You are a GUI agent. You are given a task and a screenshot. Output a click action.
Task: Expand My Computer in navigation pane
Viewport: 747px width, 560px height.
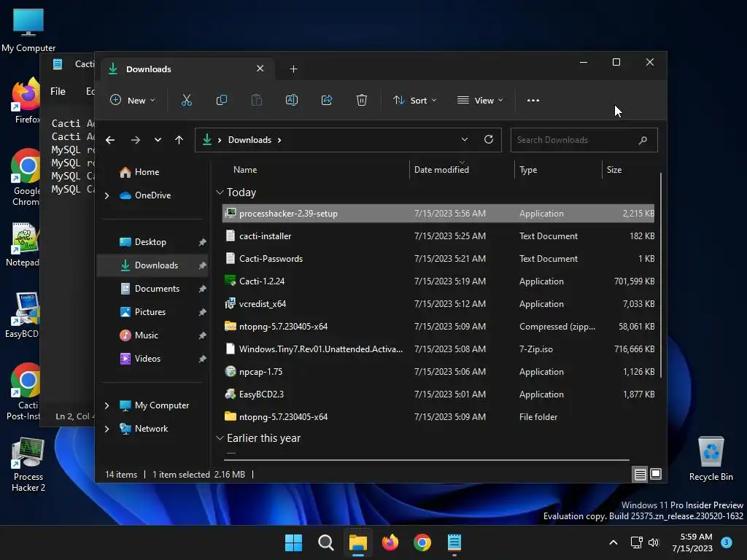107,405
